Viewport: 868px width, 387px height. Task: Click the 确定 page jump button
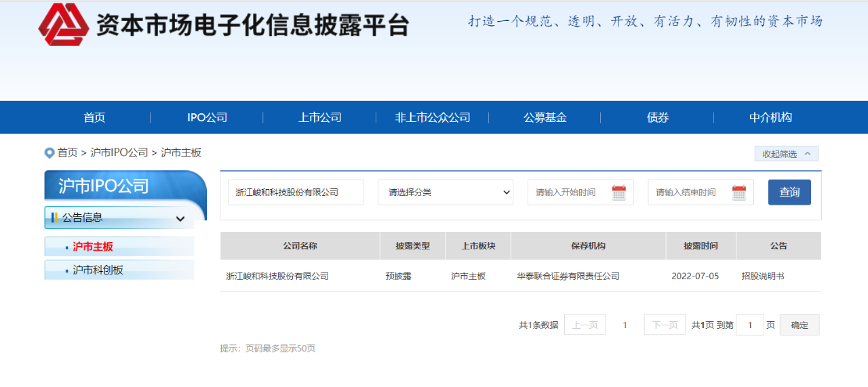800,325
